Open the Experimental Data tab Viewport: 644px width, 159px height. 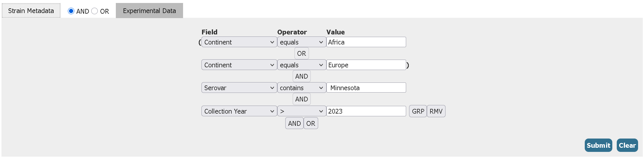click(149, 11)
